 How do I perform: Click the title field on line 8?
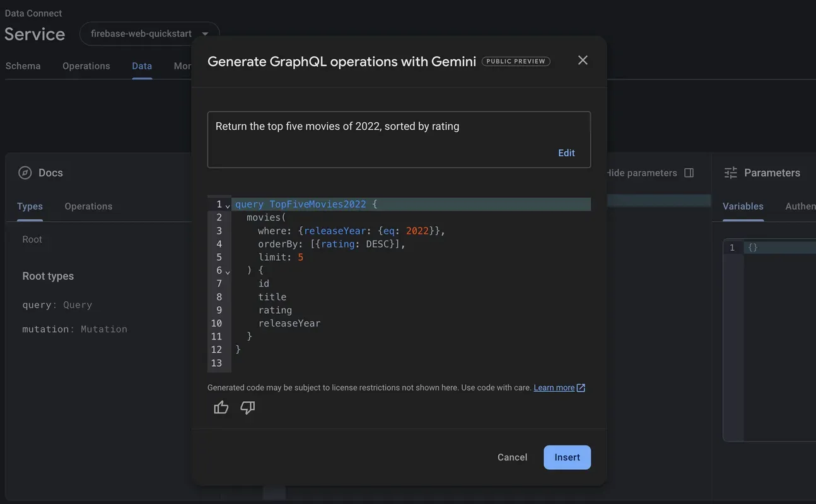click(x=272, y=297)
